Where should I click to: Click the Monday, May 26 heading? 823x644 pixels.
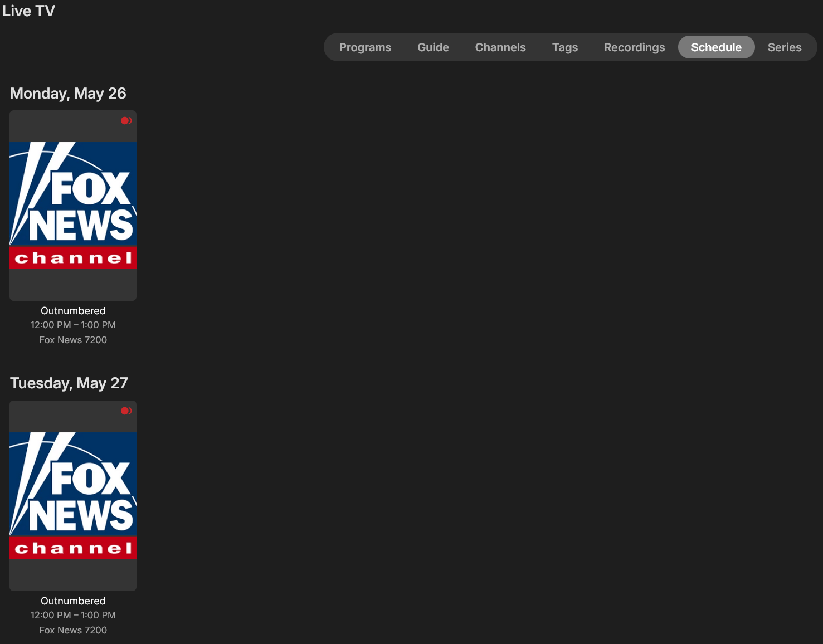coord(68,94)
